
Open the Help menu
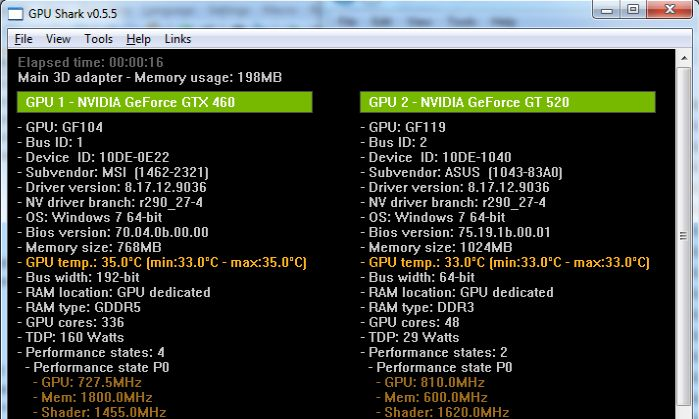click(139, 39)
